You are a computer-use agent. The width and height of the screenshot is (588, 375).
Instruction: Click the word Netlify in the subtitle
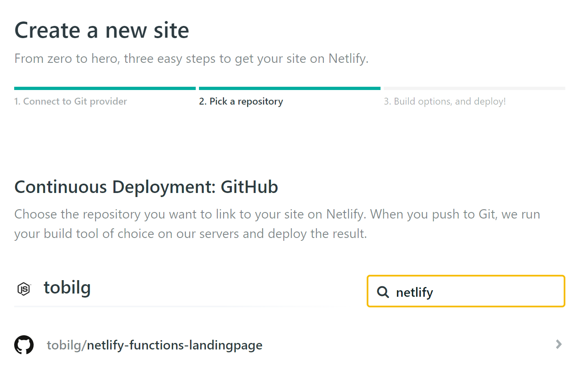tap(347, 59)
